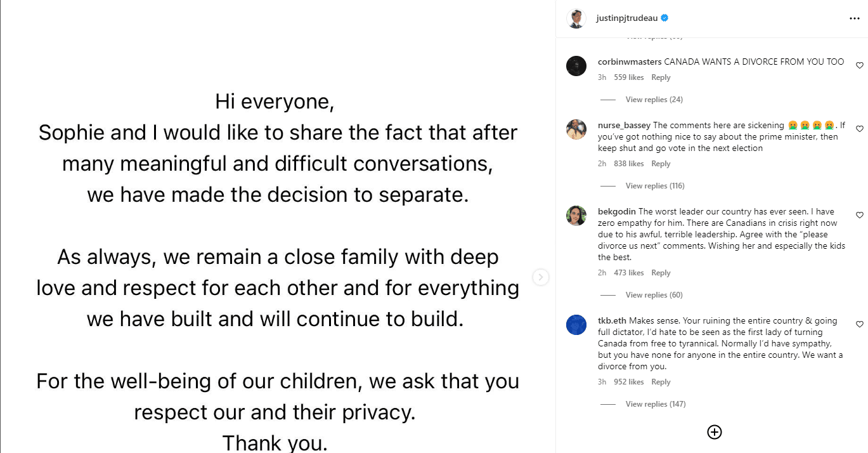This screenshot has width=868, height=453.
Task: Open justinpjtrudeau username link
Action: tap(626, 18)
